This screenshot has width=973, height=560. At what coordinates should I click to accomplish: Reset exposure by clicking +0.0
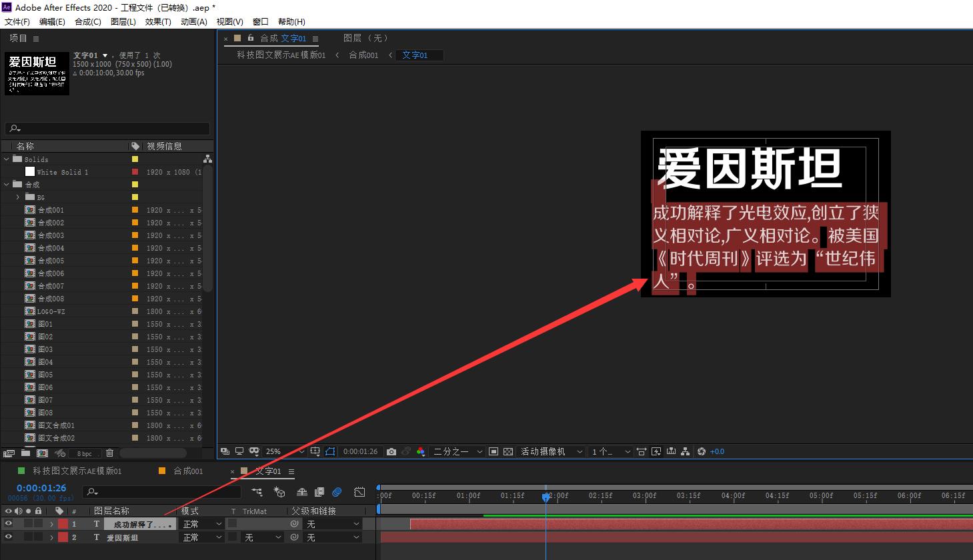pyautogui.click(x=716, y=451)
